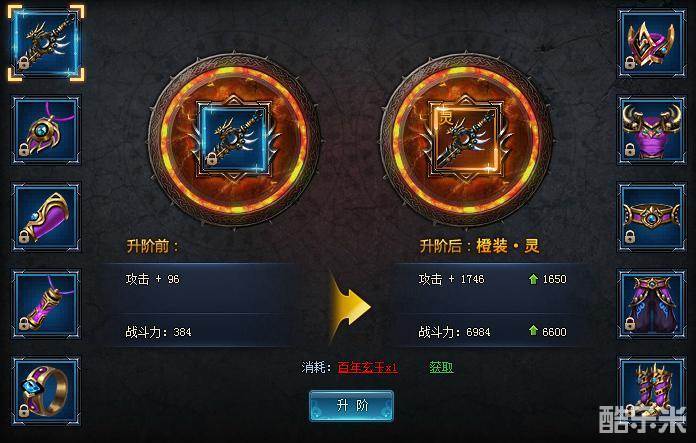
Task: Click the 战斗力 6984 result row
Action: pyautogui.click(x=492, y=332)
